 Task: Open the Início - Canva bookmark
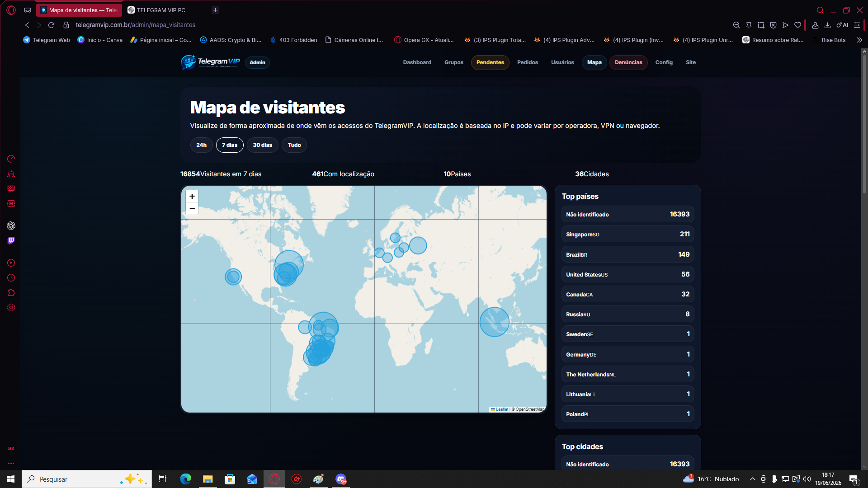[x=100, y=40]
